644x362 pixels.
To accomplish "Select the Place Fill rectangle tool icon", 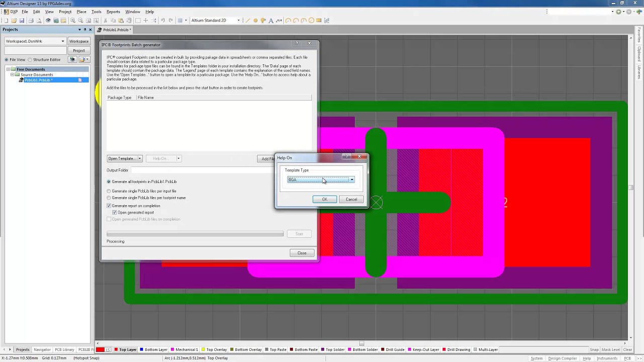I will pyautogui.click(x=319, y=21).
